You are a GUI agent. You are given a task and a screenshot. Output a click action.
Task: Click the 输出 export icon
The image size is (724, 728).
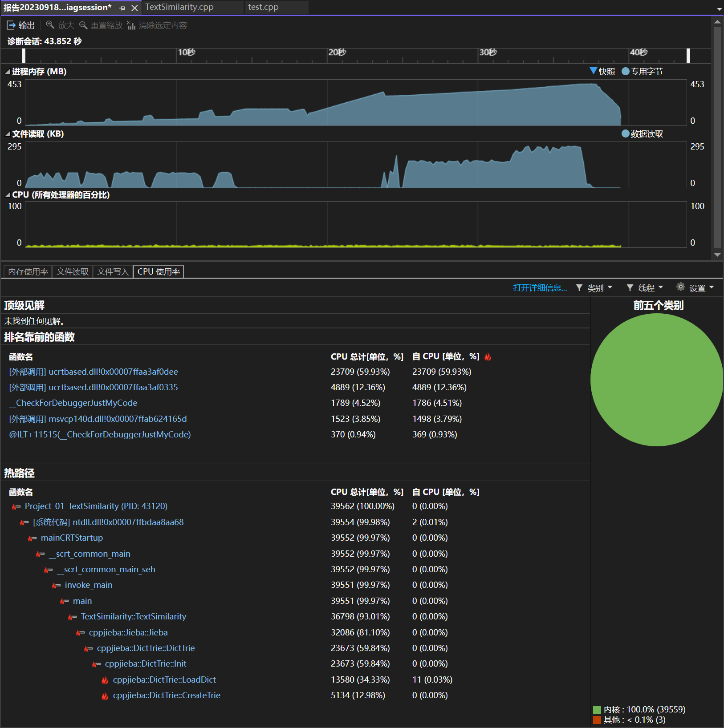[x=11, y=25]
